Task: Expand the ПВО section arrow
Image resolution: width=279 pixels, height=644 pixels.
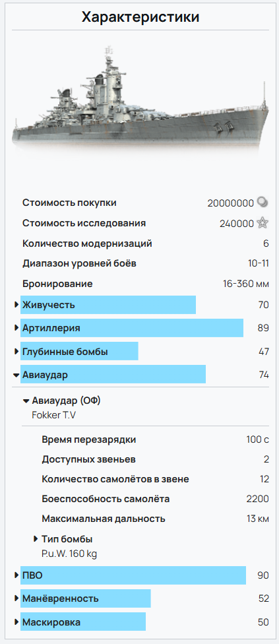Action: [16, 575]
